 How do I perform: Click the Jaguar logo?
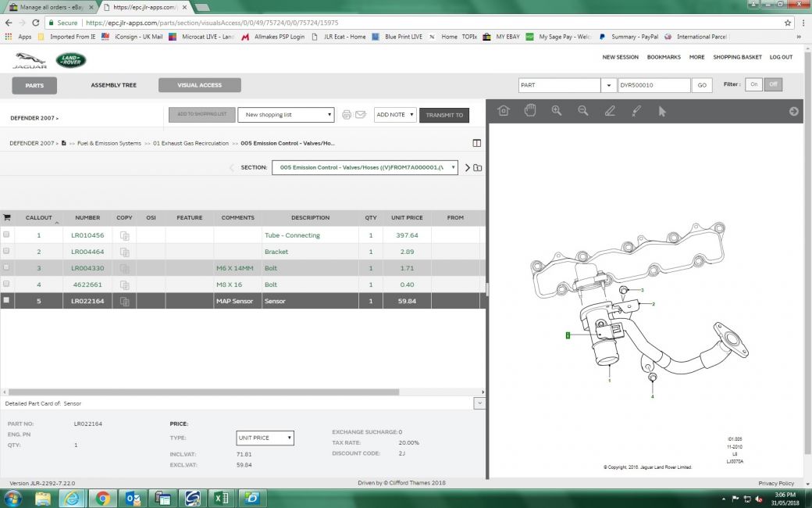click(30, 60)
